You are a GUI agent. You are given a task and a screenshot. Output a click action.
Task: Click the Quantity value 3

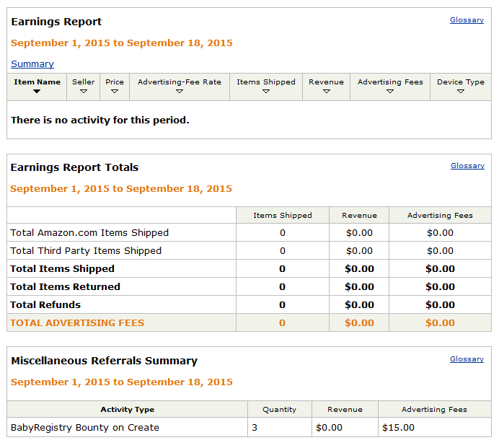(255, 428)
